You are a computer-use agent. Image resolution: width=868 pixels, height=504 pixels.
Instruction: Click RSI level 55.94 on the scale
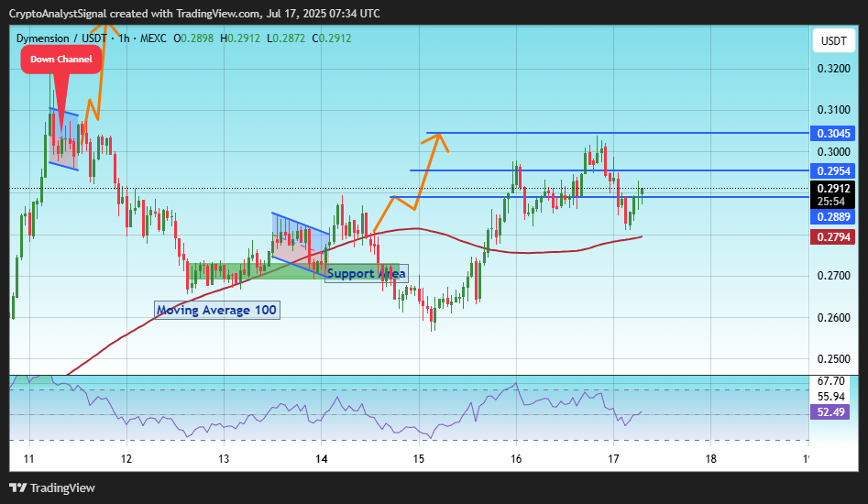click(x=831, y=397)
